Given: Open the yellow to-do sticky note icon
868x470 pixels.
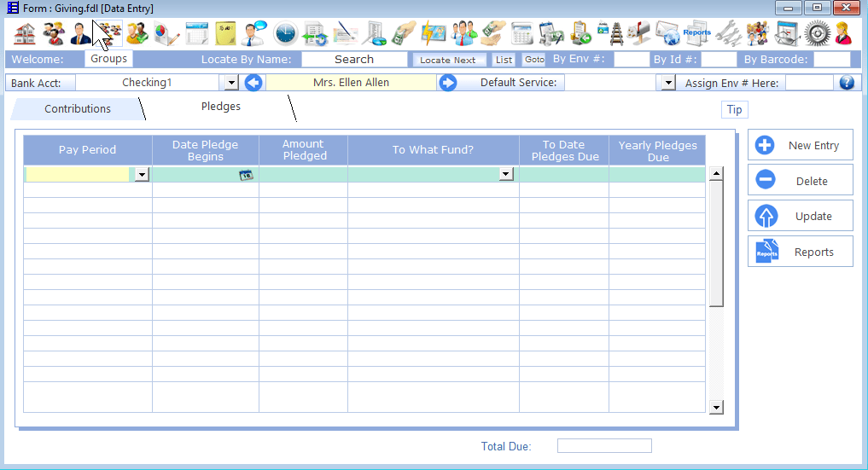Looking at the screenshot, I should 225,34.
